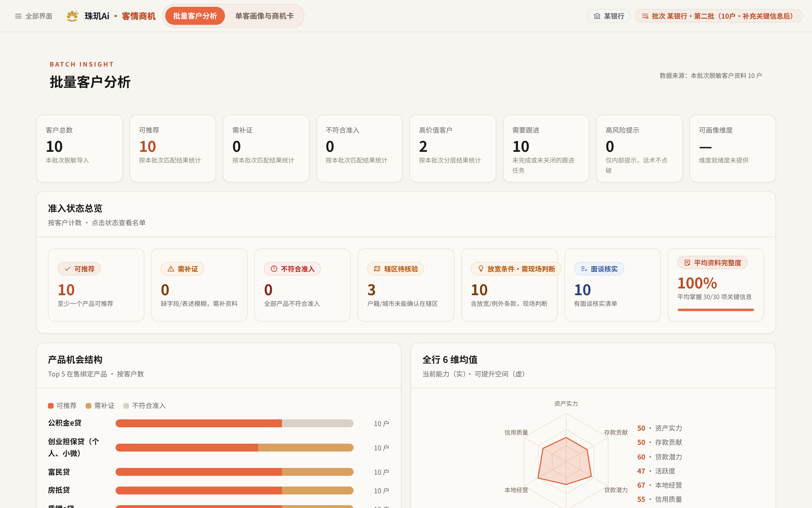Open the 不符合准入 status card

(x=302, y=285)
